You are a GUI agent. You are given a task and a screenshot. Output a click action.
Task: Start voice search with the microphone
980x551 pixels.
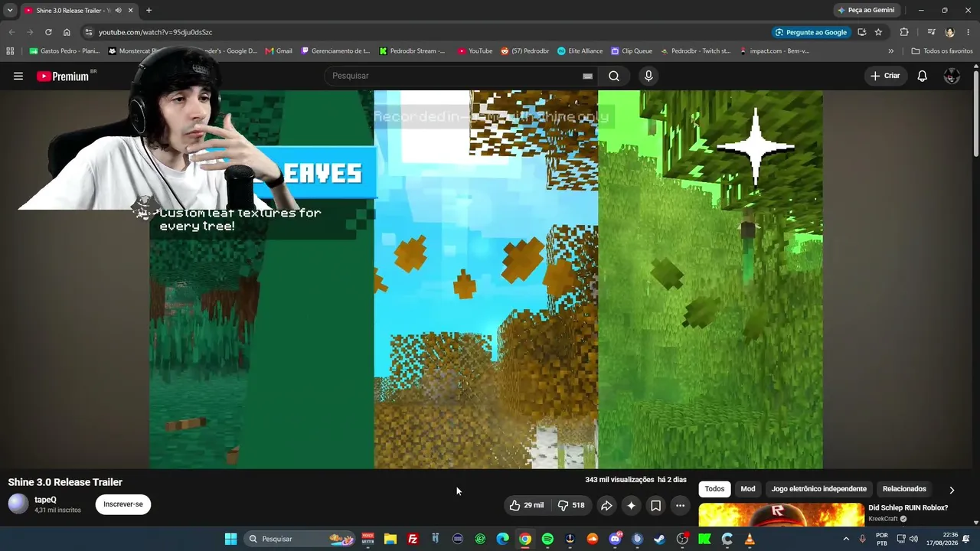648,76
